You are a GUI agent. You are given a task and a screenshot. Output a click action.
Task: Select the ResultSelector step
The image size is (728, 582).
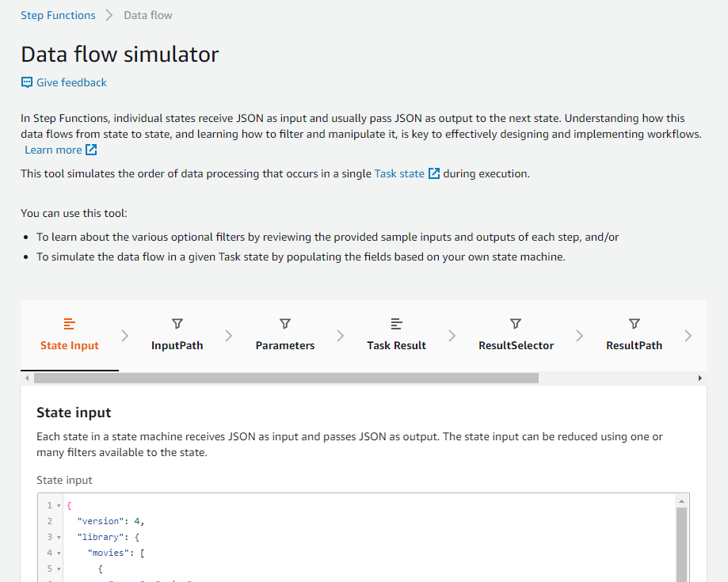point(515,345)
